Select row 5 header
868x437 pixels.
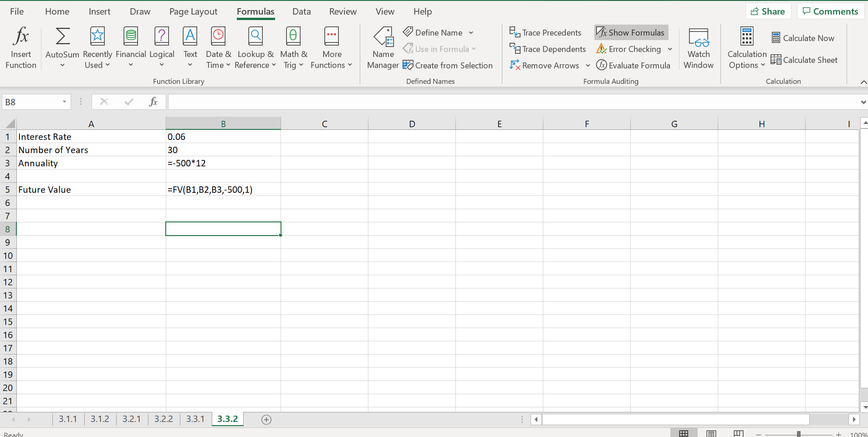coord(8,190)
